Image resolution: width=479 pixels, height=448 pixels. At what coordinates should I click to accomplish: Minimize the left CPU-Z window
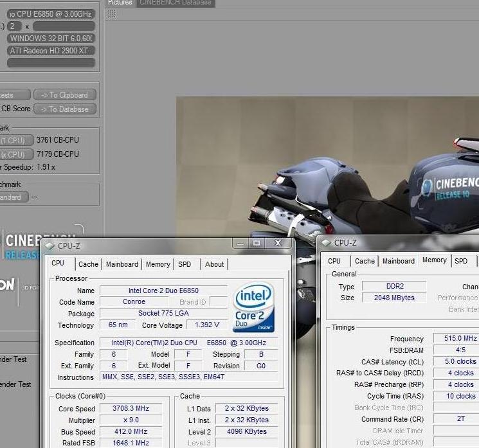click(240, 244)
